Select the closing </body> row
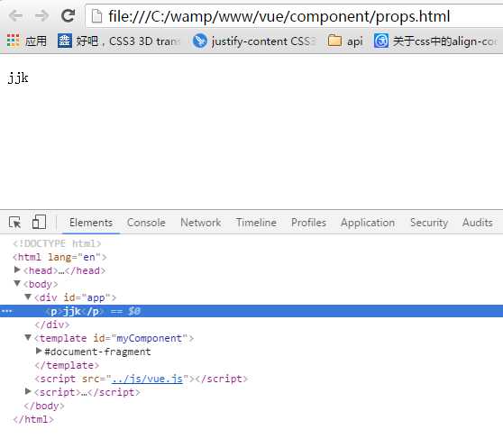Screen dimensions: 503x448 pos(44,406)
